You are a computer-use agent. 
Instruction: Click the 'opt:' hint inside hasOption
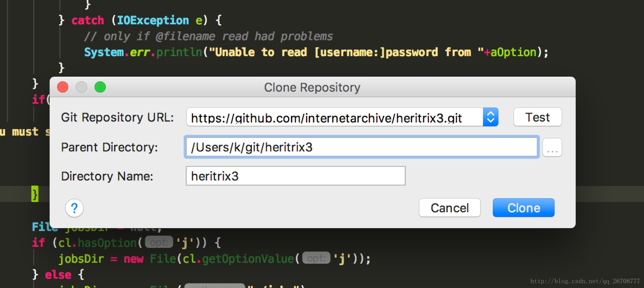click(159, 242)
